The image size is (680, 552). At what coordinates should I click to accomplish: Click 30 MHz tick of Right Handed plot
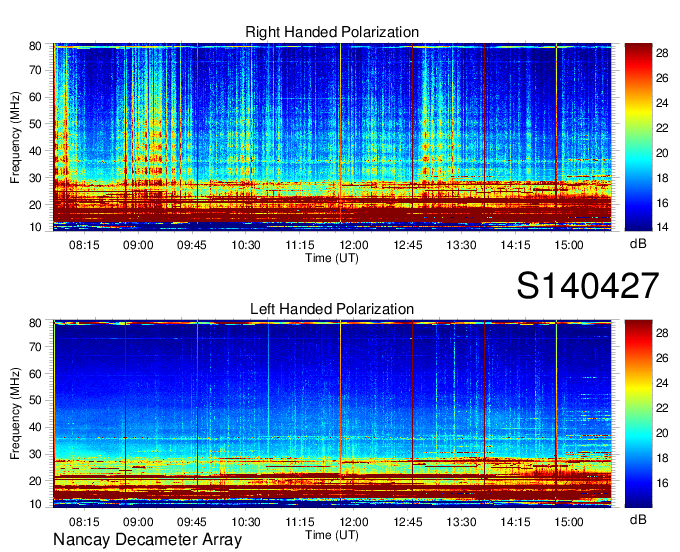click(35, 178)
